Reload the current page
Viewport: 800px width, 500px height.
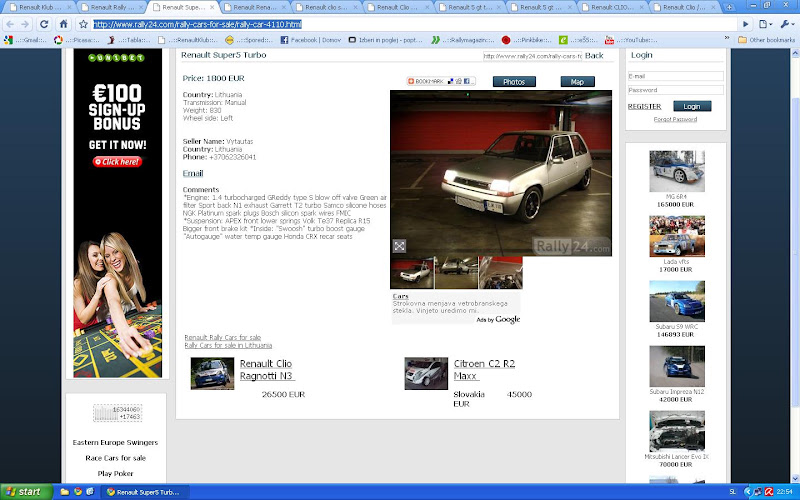click(44, 24)
